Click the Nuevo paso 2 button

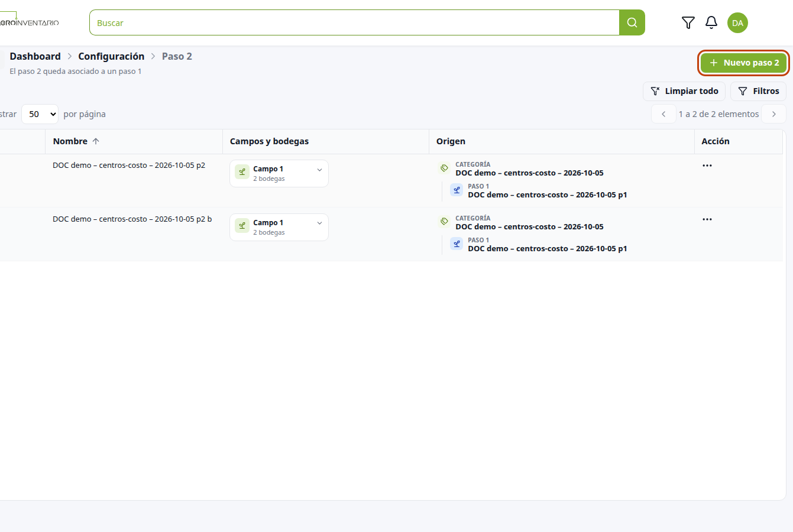743,63
